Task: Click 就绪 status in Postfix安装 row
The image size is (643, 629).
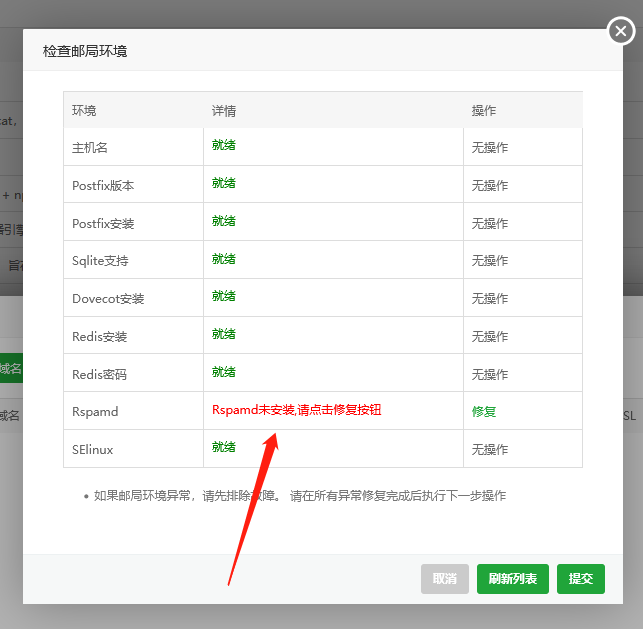Action: tap(223, 221)
